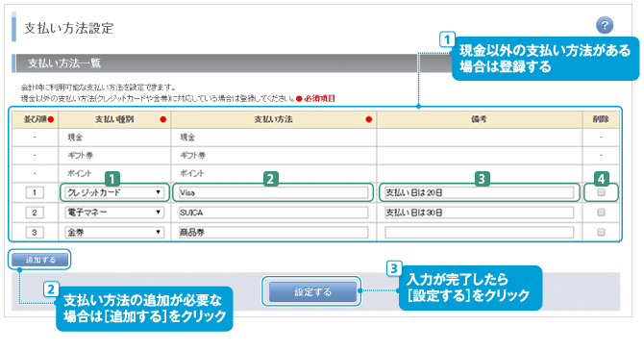This screenshot has width=644, height=351.
Task: Open the クレジットカード payment type dropdown
Action: (x=114, y=192)
